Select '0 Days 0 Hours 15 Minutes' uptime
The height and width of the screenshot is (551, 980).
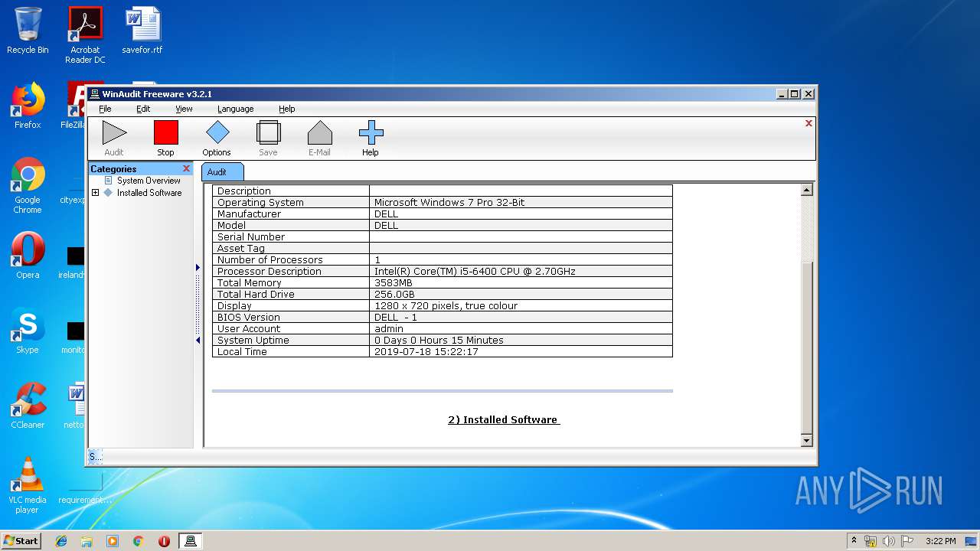439,340
